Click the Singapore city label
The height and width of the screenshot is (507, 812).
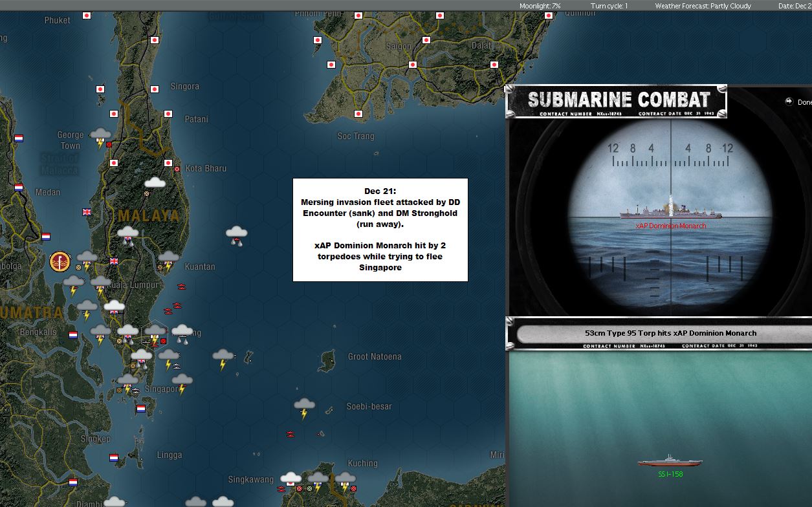point(162,389)
